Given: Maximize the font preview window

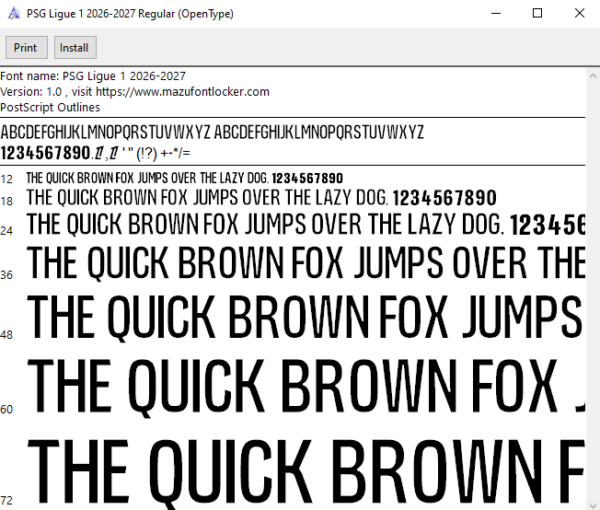Looking at the screenshot, I should coord(537,13).
